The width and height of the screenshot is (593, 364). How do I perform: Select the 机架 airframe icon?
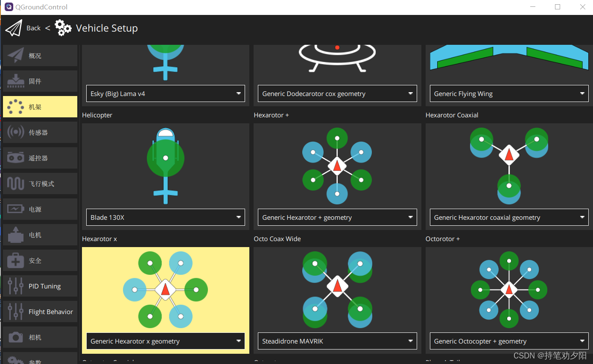pos(16,107)
